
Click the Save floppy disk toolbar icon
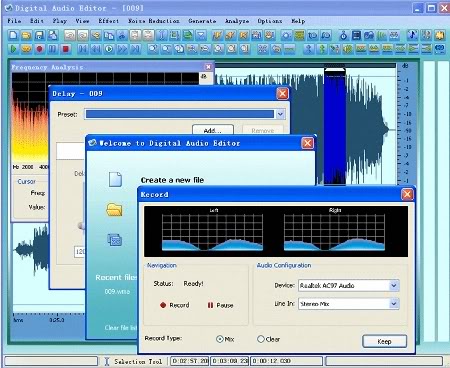[39, 35]
